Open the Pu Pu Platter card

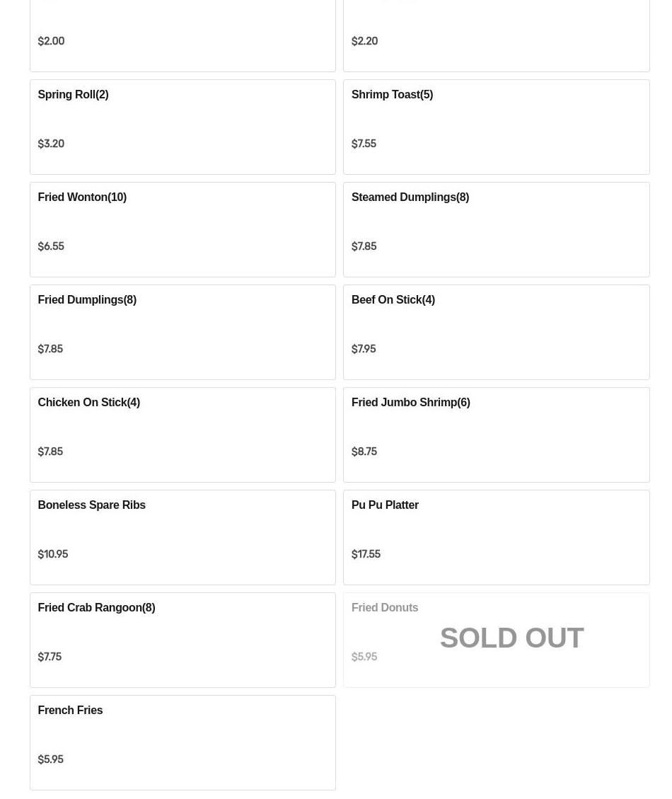click(496, 536)
